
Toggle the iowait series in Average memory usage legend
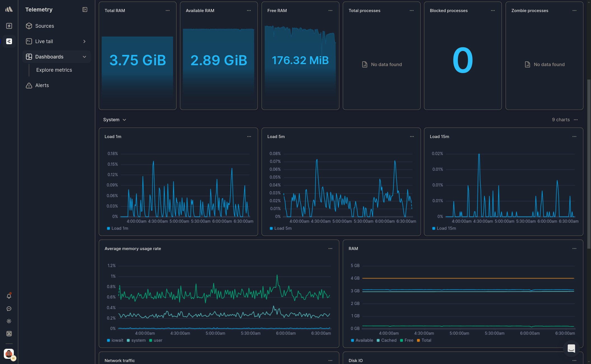(x=117, y=340)
